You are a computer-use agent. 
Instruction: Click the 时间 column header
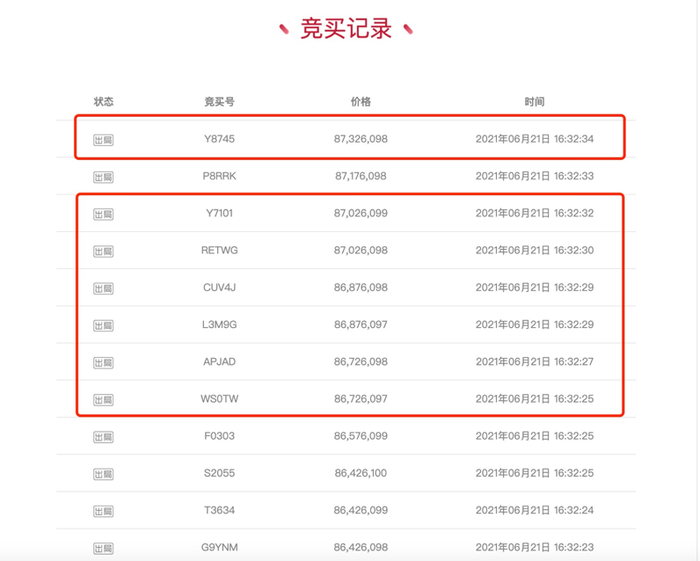(534, 102)
